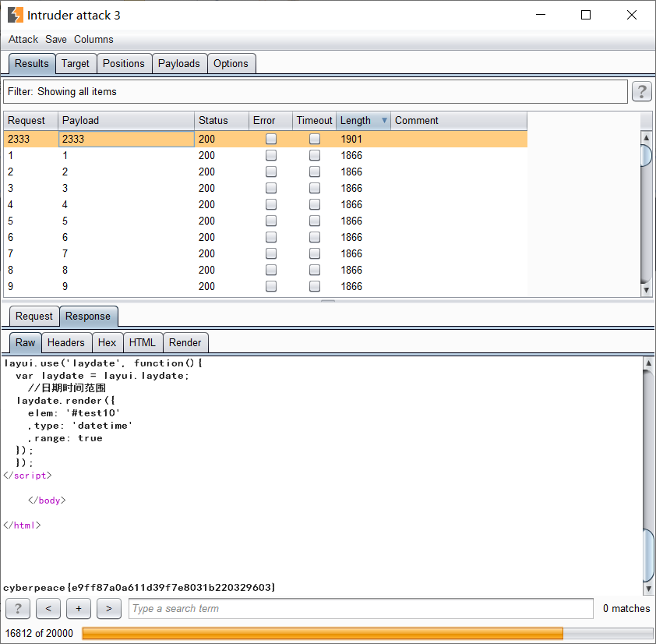The width and height of the screenshot is (656, 644).
Task: Toggle Timeout checkbox in request 5 row
Action: [315, 221]
